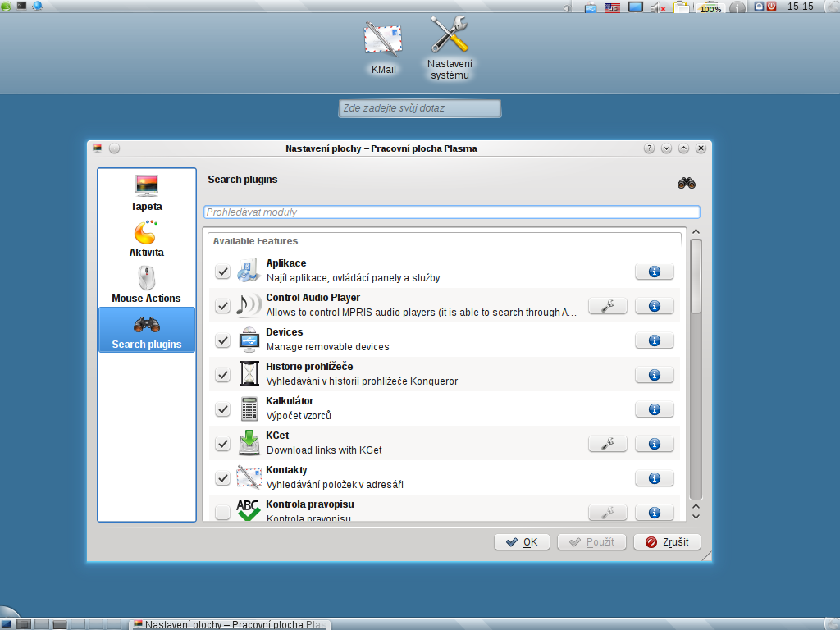Select the Tapeta page in the sidebar
Viewport: 840px width, 630px height.
146,193
